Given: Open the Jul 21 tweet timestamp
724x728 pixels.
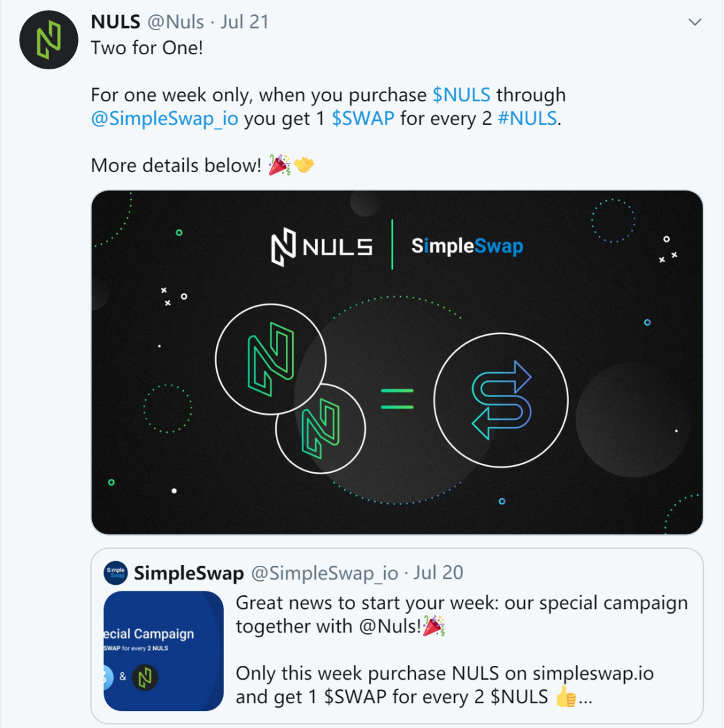Looking at the screenshot, I should click(245, 22).
